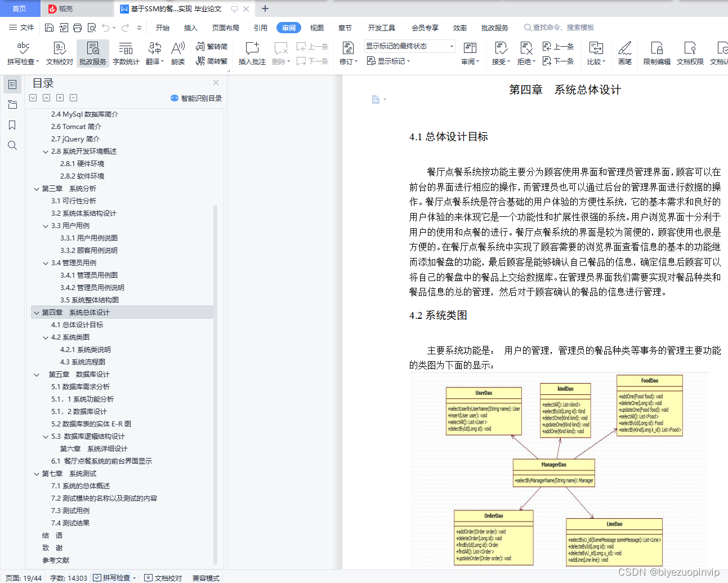Viewport: 728px width, 583px height.
Task: Run 拼写检查 spell check tool
Action: click(x=23, y=54)
